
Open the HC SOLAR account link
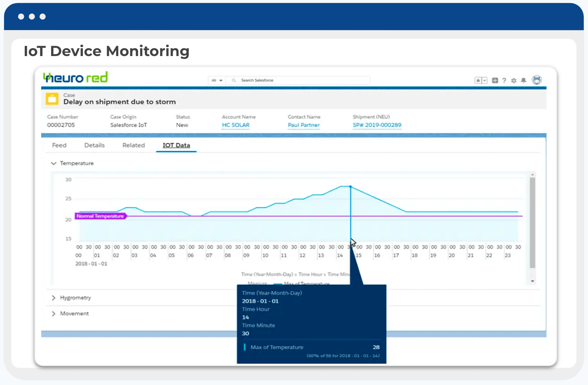tap(235, 125)
